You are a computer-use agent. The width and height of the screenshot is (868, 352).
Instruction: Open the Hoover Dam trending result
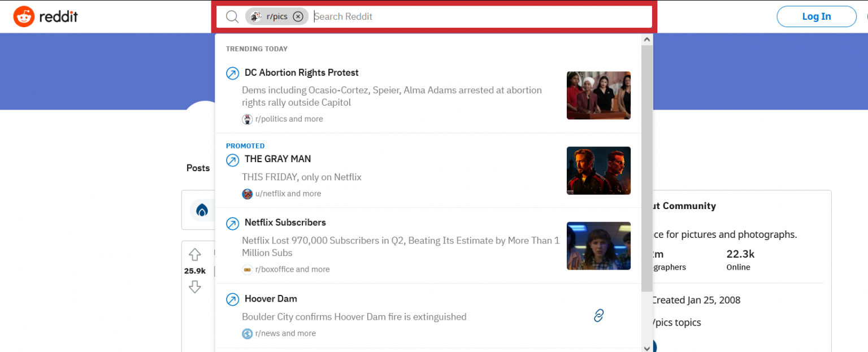[x=271, y=298]
